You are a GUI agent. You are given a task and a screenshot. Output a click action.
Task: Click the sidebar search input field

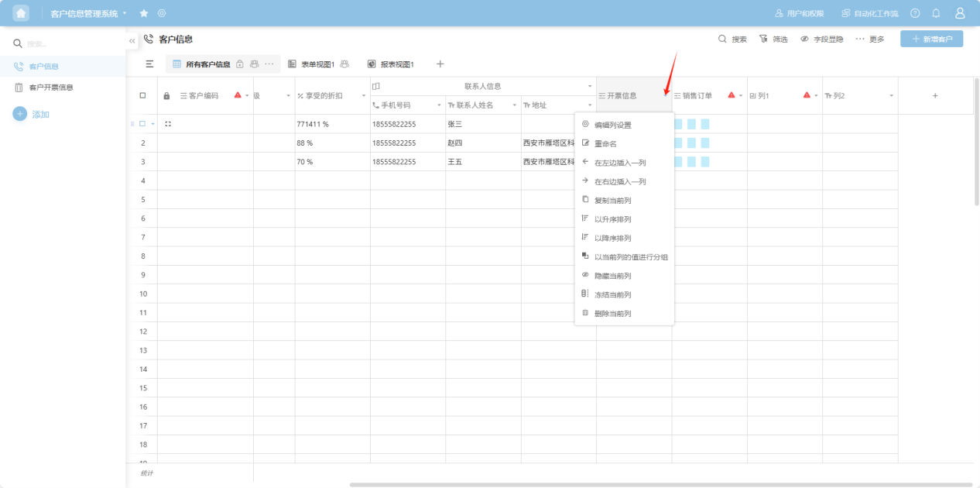[70, 44]
